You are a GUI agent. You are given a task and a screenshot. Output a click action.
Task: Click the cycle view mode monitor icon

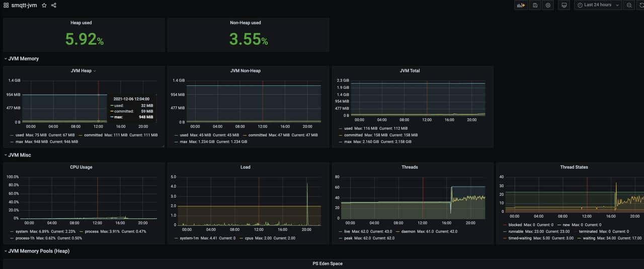[564, 5]
